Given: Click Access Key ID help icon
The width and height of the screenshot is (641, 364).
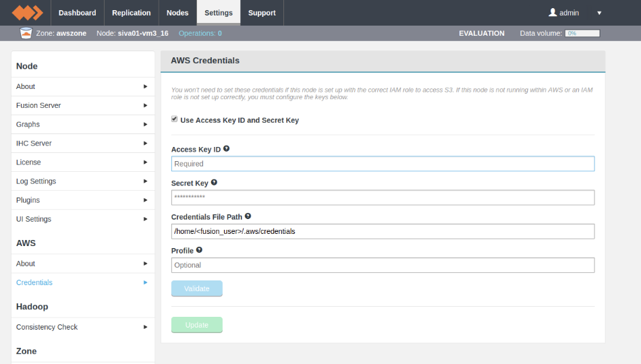Looking at the screenshot, I should [227, 149].
